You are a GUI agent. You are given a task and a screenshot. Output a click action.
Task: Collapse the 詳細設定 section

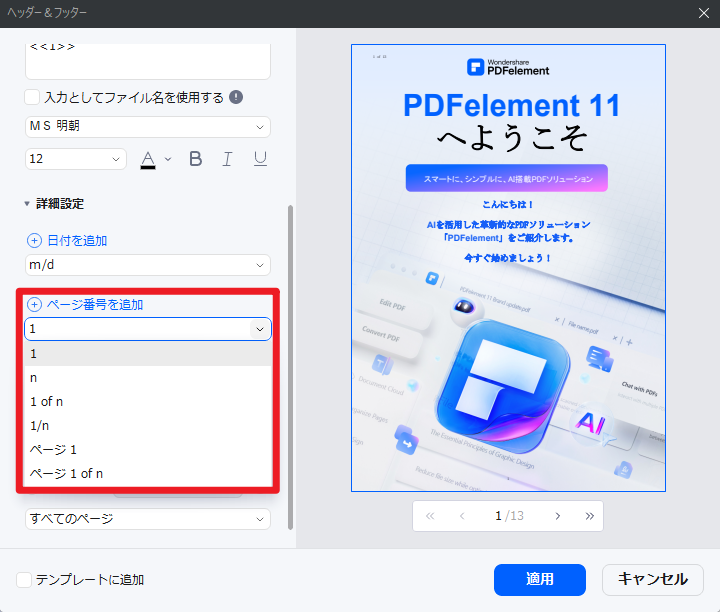(x=27, y=204)
